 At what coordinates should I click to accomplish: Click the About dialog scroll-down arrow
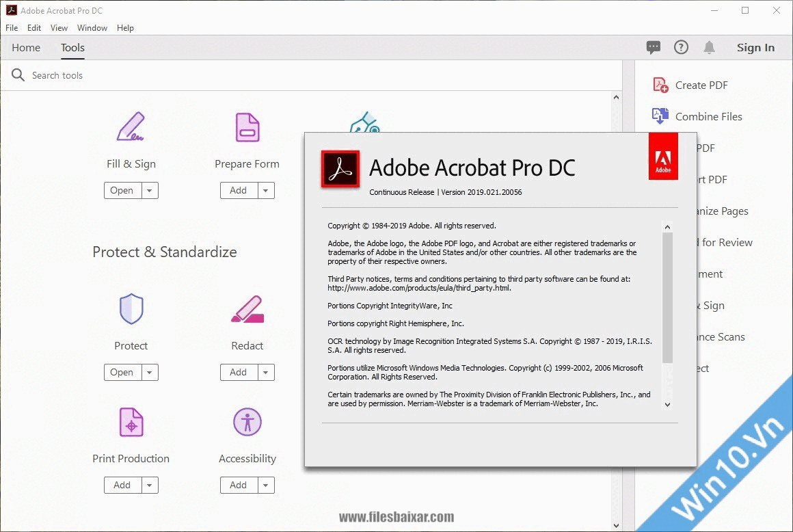pyautogui.click(x=668, y=405)
